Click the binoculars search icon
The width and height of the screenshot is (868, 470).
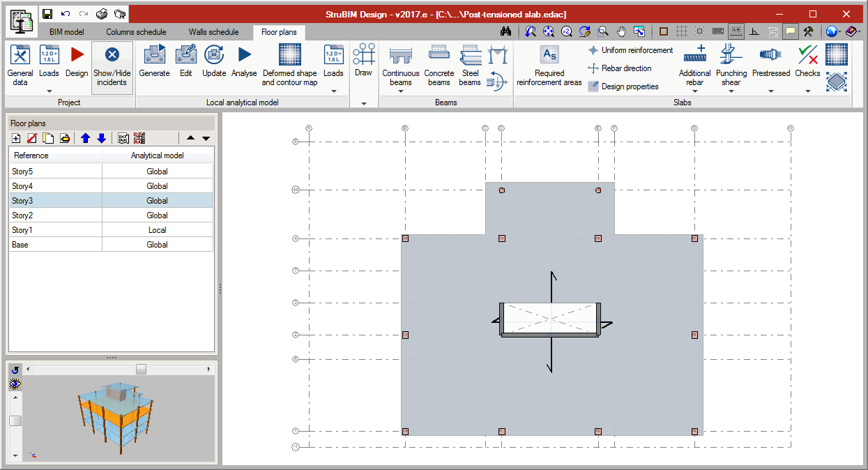[x=507, y=31]
